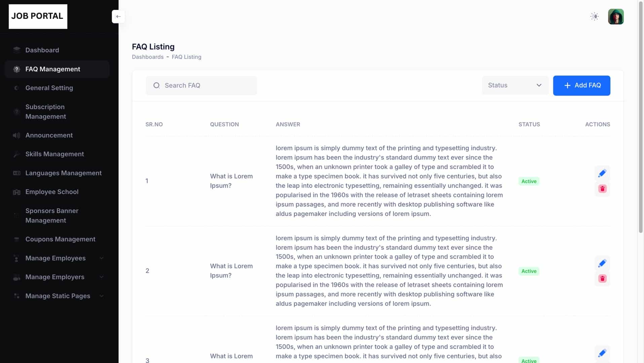This screenshot has width=644, height=363.
Task: Click the red delete icon for FAQ 1
Action: point(602,189)
